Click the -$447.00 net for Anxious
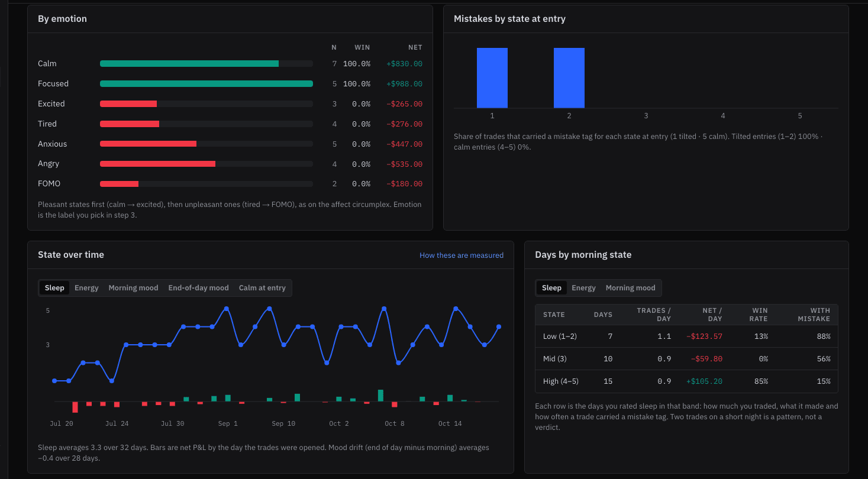Viewport: 868px width, 479px height. (404, 144)
